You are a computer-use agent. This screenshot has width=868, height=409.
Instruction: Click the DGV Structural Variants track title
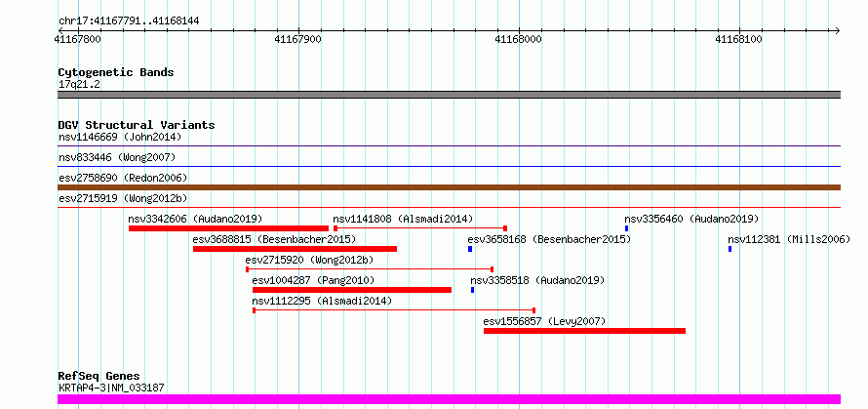pyautogui.click(x=137, y=125)
